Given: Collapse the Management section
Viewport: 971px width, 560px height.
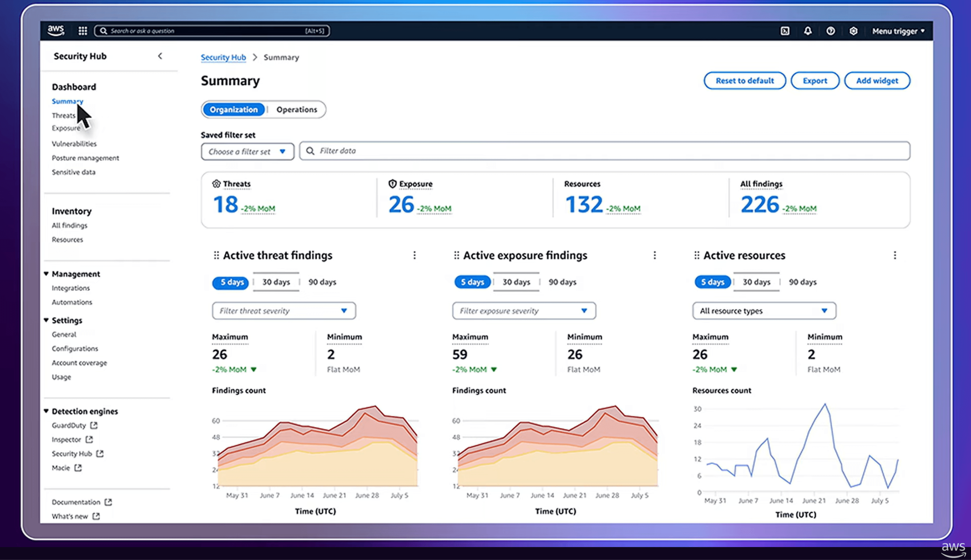Looking at the screenshot, I should [x=46, y=273].
